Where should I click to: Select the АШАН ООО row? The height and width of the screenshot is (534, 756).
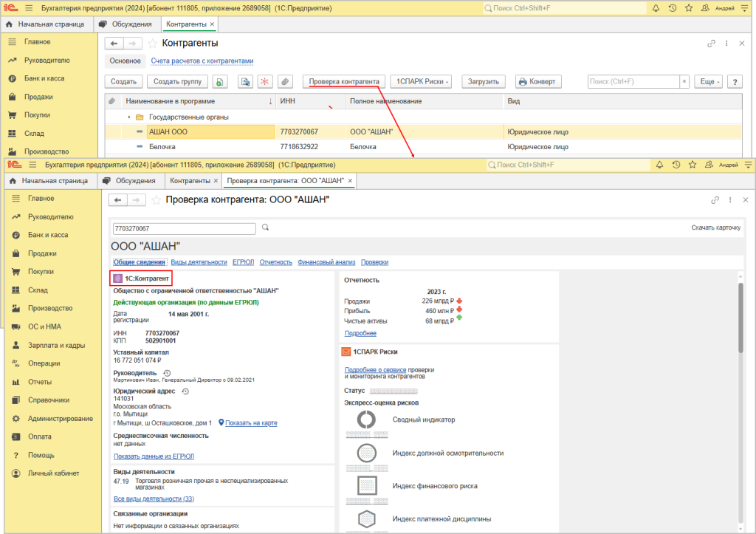click(x=423, y=131)
